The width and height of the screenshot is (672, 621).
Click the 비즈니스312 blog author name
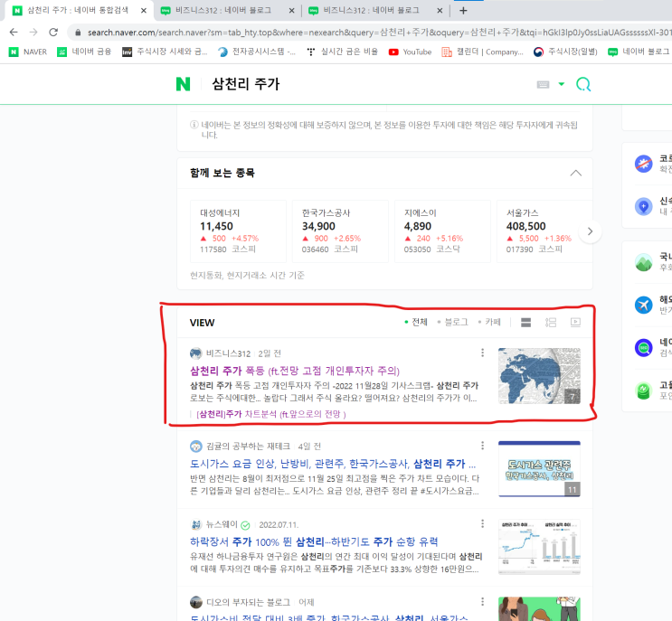[228, 353]
